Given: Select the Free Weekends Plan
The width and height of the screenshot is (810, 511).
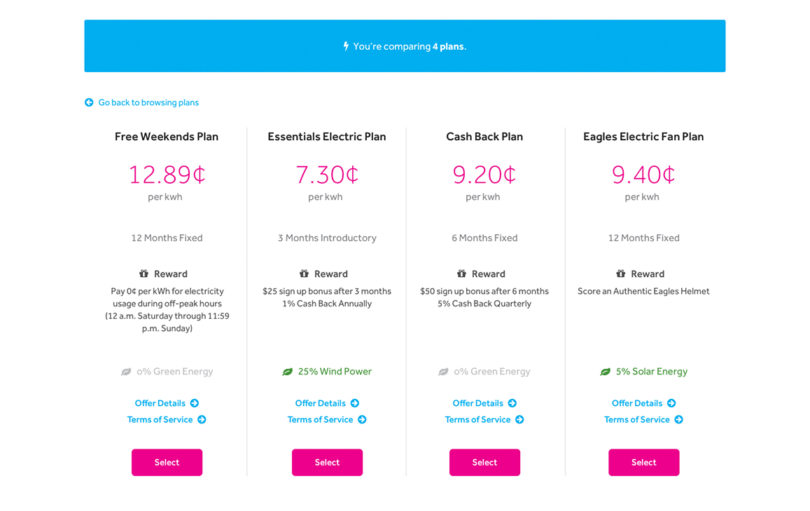Looking at the screenshot, I should tap(167, 462).
